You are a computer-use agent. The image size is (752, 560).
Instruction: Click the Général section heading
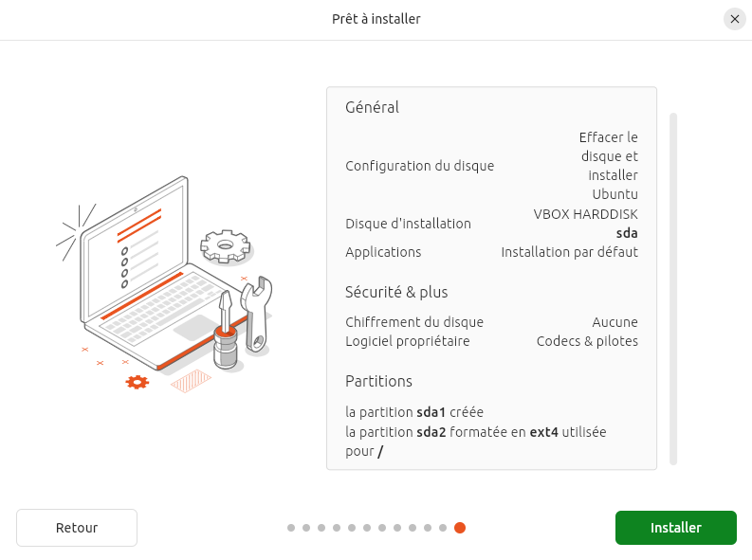click(x=373, y=107)
